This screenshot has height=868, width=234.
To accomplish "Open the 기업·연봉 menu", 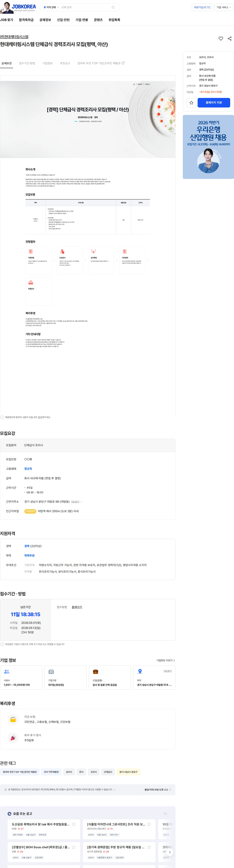I will click(x=82, y=20).
